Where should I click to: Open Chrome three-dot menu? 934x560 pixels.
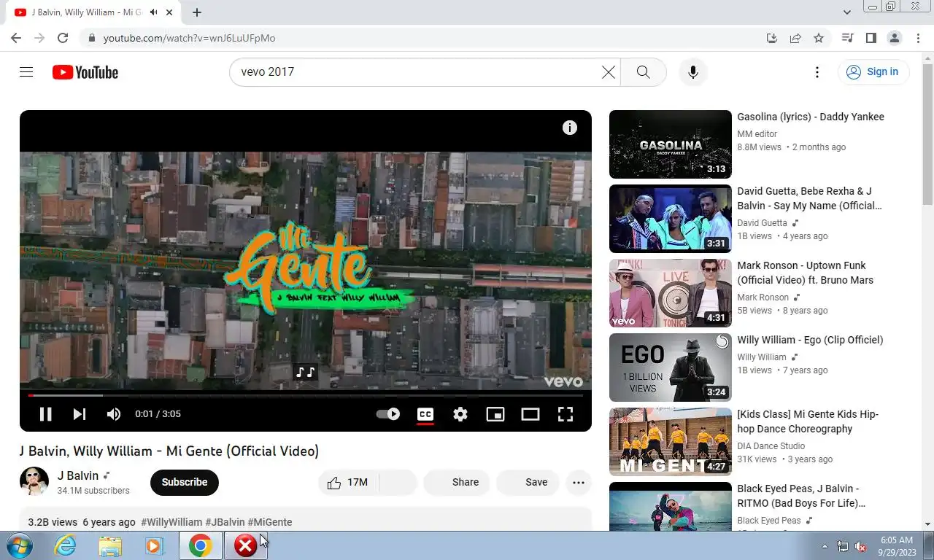coord(918,38)
